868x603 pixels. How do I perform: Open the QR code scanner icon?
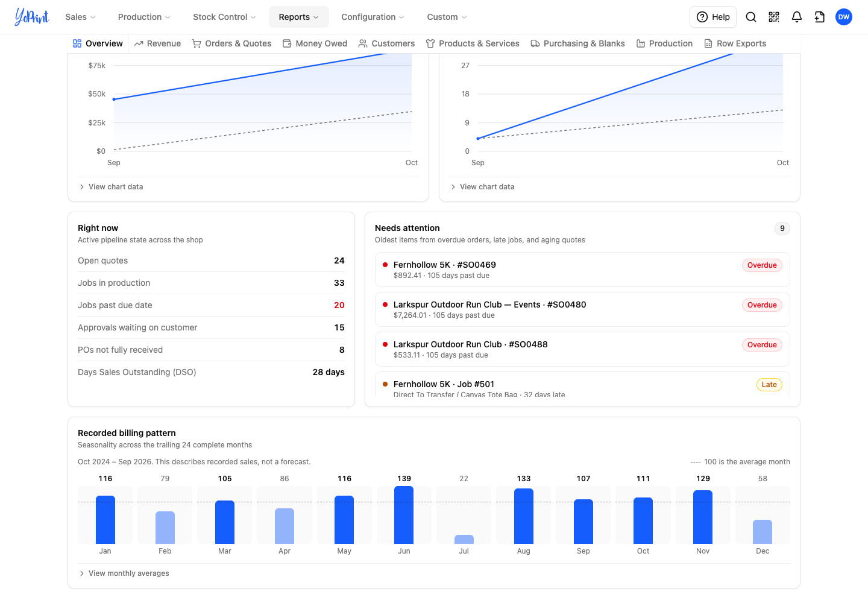(774, 17)
